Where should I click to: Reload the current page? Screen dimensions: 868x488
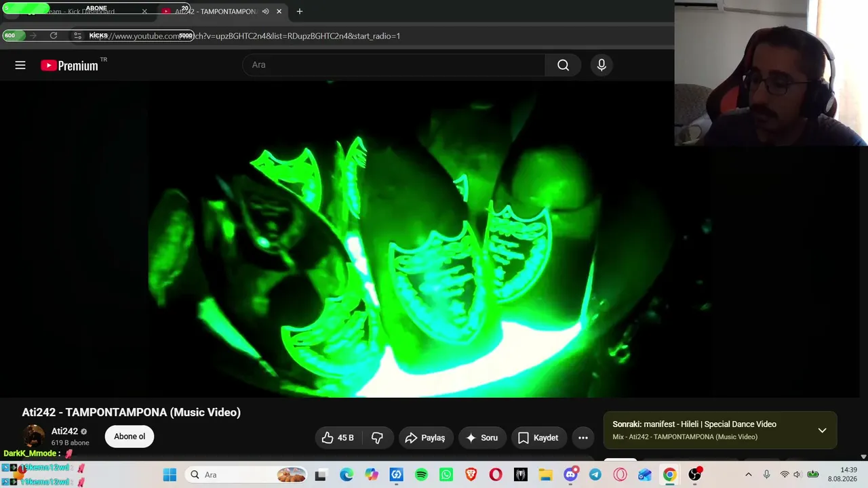(54, 36)
